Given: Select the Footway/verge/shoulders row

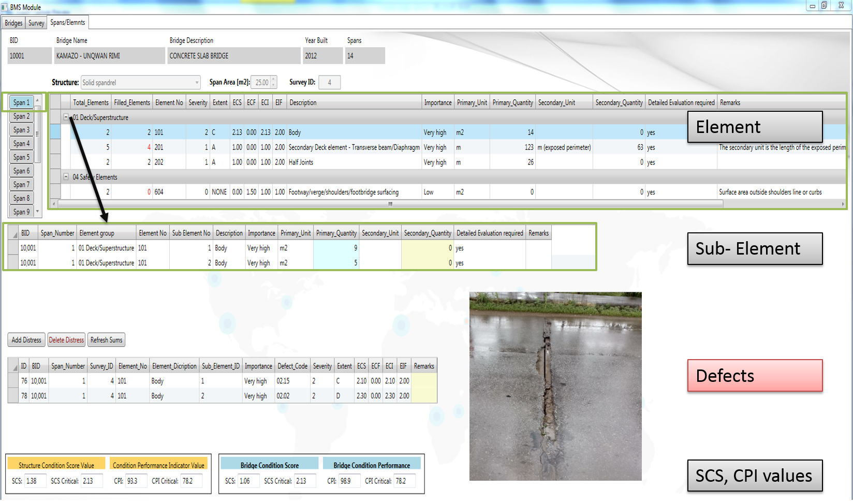Looking at the screenshot, I should click(x=448, y=192).
